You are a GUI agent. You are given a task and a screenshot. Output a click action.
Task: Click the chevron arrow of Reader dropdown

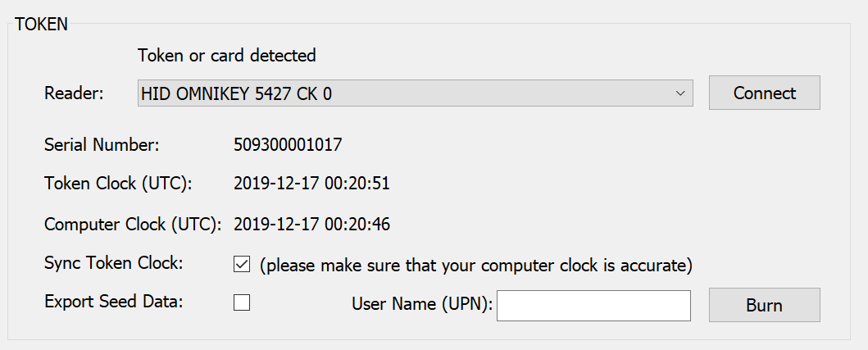pyautogui.click(x=679, y=93)
